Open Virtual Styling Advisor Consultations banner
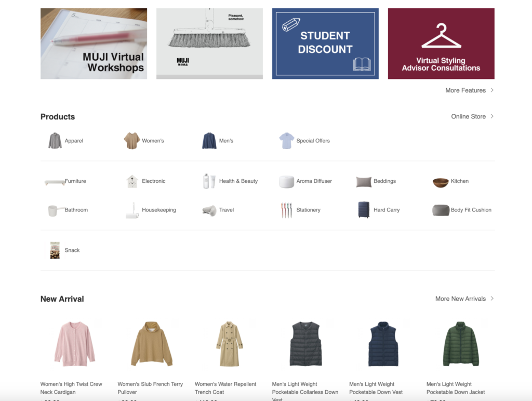The image size is (532, 401). (x=441, y=44)
